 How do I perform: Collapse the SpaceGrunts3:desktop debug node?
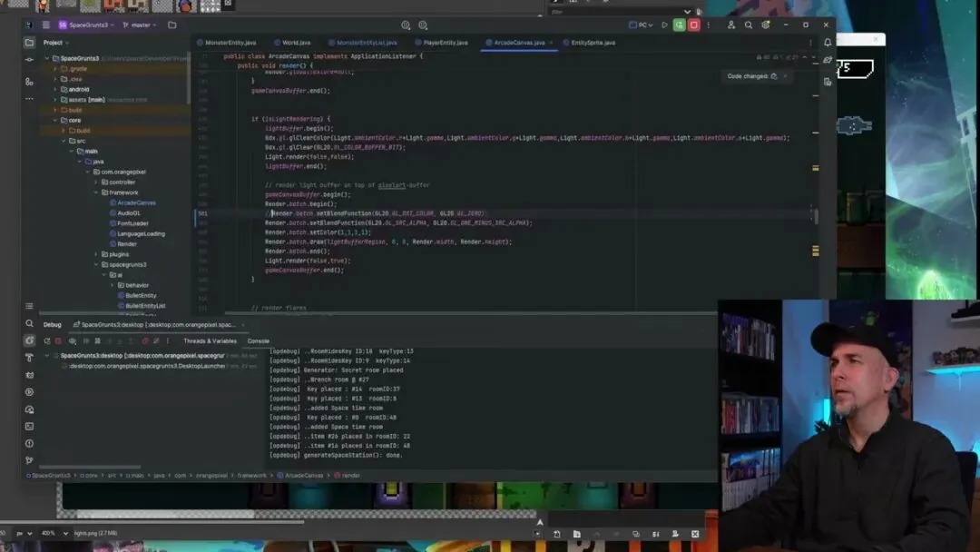click(x=47, y=356)
